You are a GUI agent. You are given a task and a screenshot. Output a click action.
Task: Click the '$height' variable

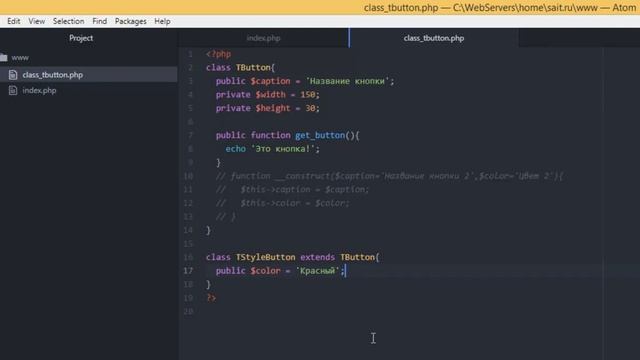[273, 108]
